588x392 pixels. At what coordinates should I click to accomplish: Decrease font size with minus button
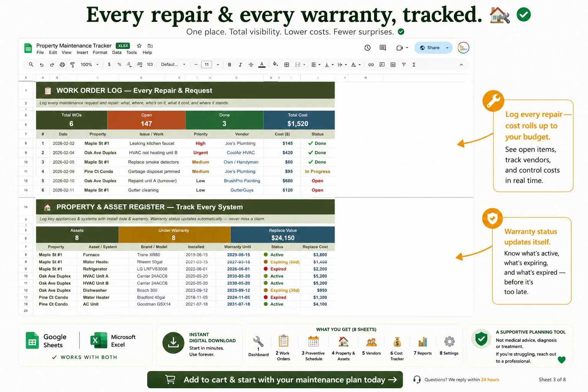(x=196, y=65)
